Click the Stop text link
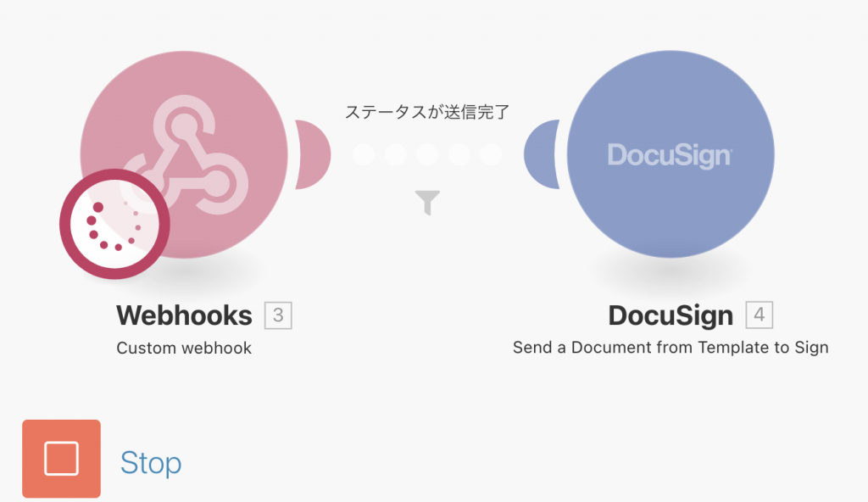The height and width of the screenshot is (502, 868). (151, 462)
